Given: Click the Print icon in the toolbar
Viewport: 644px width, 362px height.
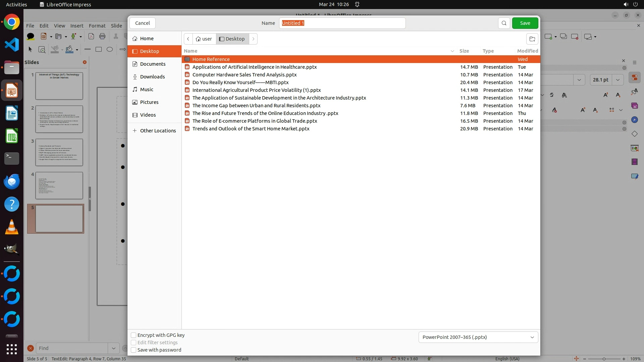Looking at the screenshot, I should [102, 36].
